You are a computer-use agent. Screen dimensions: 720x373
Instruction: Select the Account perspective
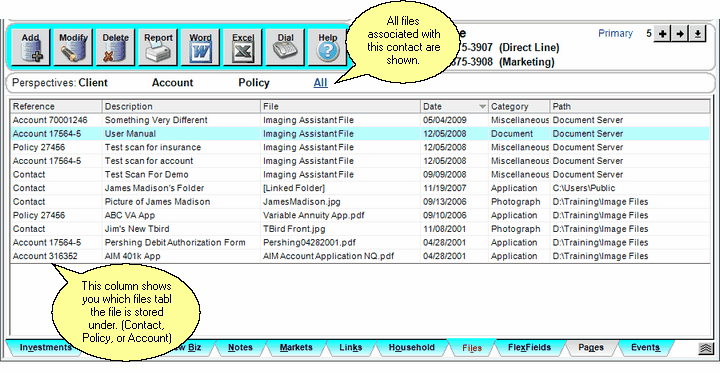[172, 83]
